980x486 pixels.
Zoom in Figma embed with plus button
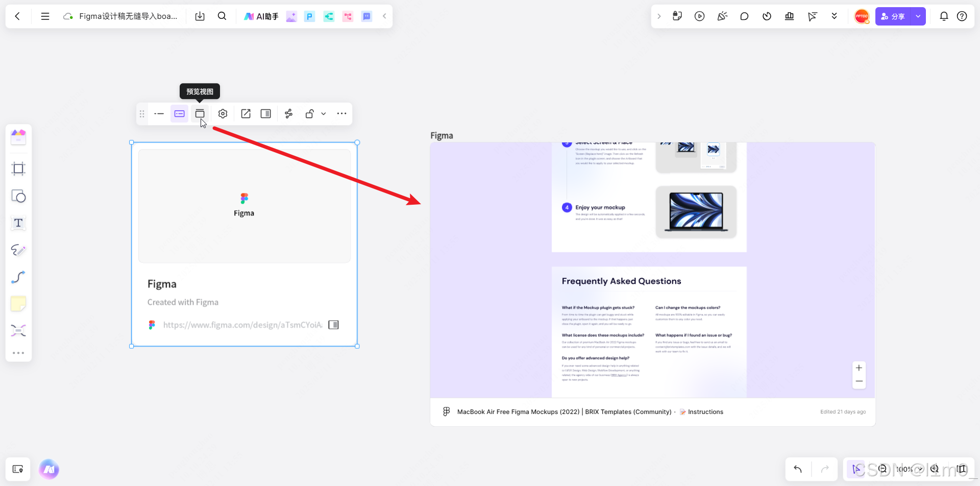[x=859, y=368]
